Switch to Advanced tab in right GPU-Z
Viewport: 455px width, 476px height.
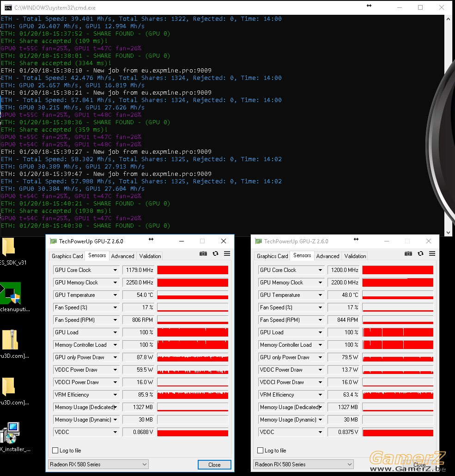coord(328,256)
